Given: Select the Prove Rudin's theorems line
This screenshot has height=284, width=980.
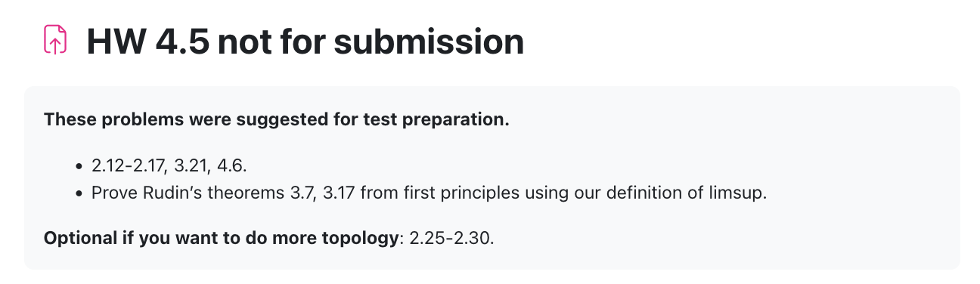Looking at the screenshot, I should [x=430, y=193].
